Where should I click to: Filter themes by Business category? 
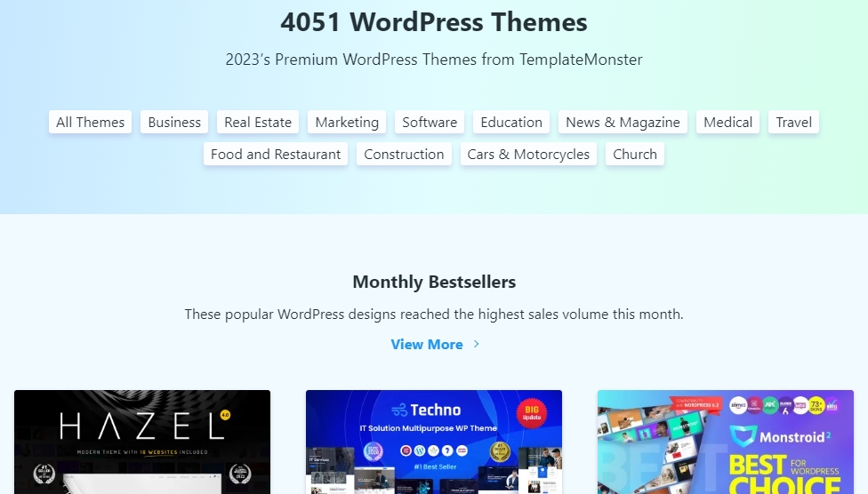(174, 123)
